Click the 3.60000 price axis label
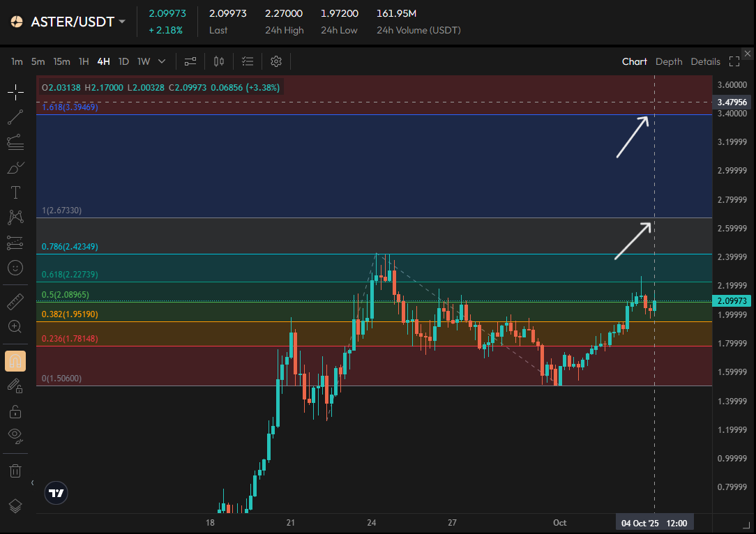This screenshot has width=756, height=534. [732, 85]
